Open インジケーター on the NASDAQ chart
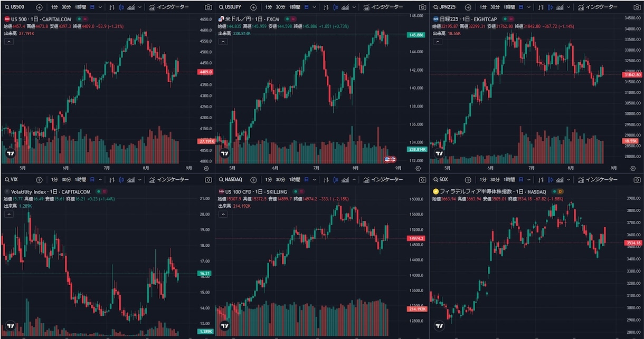 pyautogui.click(x=383, y=180)
